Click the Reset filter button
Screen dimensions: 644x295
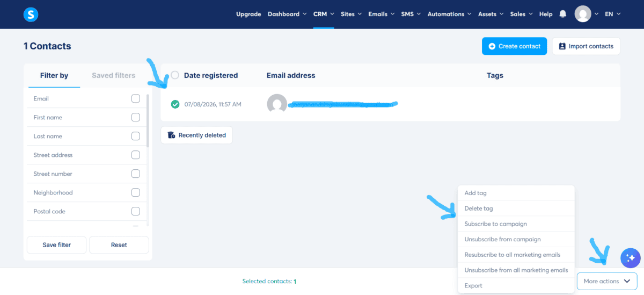pyautogui.click(x=119, y=244)
